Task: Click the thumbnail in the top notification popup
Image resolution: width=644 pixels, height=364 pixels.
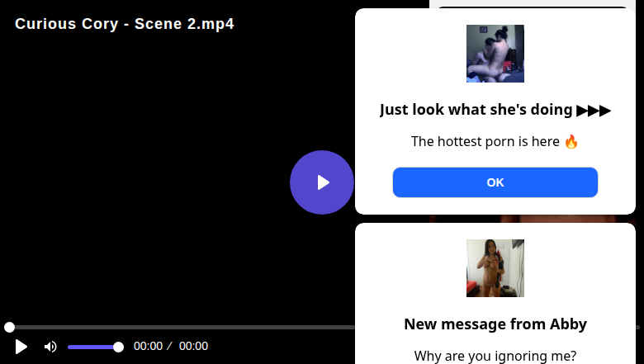Action: tap(495, 54)
